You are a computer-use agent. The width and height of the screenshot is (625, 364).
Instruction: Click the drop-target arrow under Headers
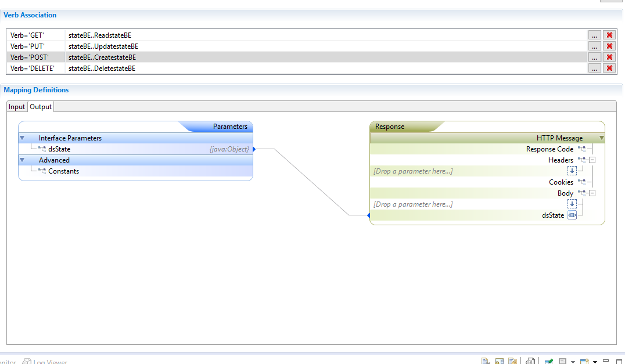pos(572,171)
